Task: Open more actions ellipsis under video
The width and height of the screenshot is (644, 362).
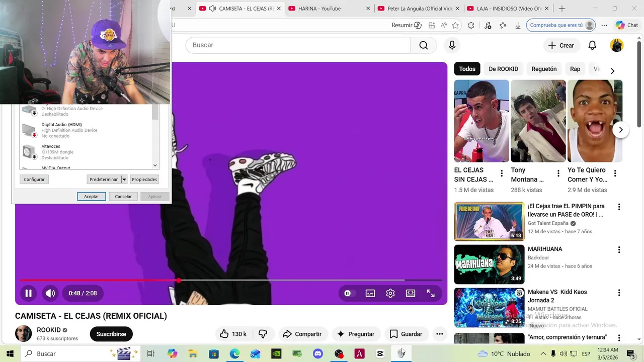Action: [440, 334]
